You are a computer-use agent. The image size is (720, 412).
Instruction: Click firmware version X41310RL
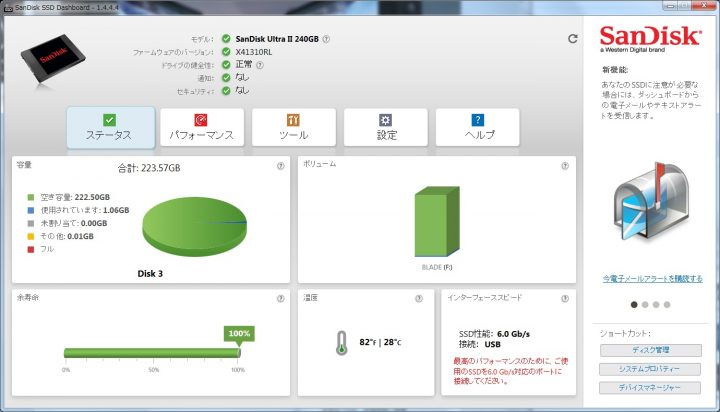coord(253,52)
